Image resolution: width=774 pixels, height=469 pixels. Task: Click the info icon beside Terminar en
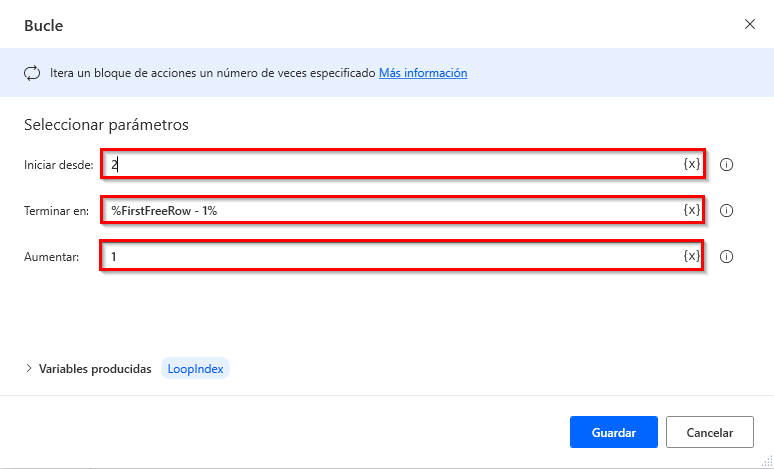tap(726, 211)
